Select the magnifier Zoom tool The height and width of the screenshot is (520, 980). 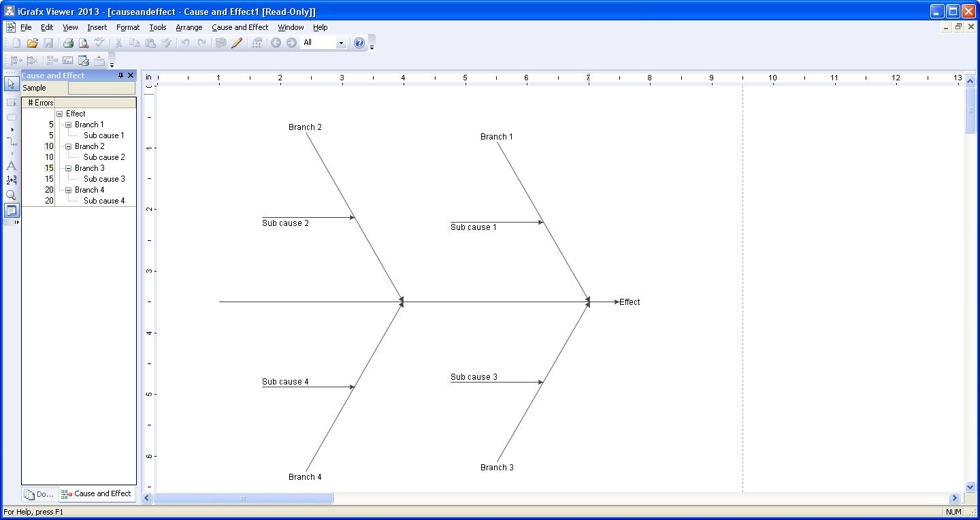click(11, 195)
